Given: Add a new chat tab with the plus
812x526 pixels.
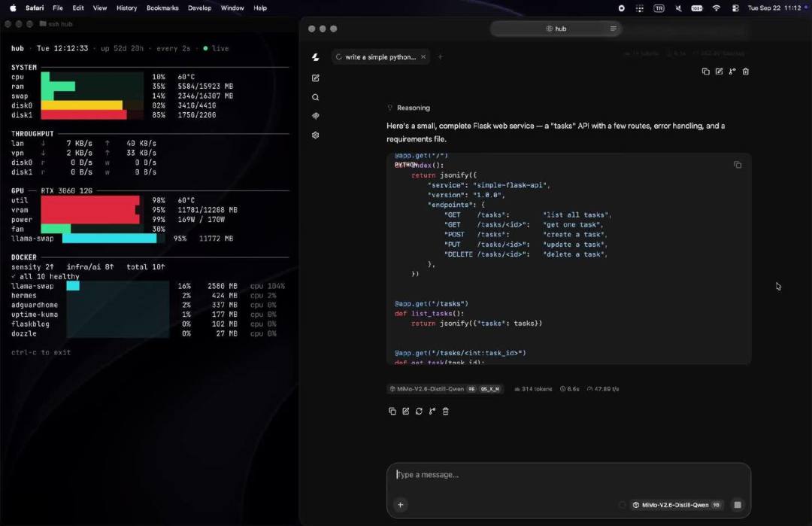Looking at the screenshot, I should 440,57.
